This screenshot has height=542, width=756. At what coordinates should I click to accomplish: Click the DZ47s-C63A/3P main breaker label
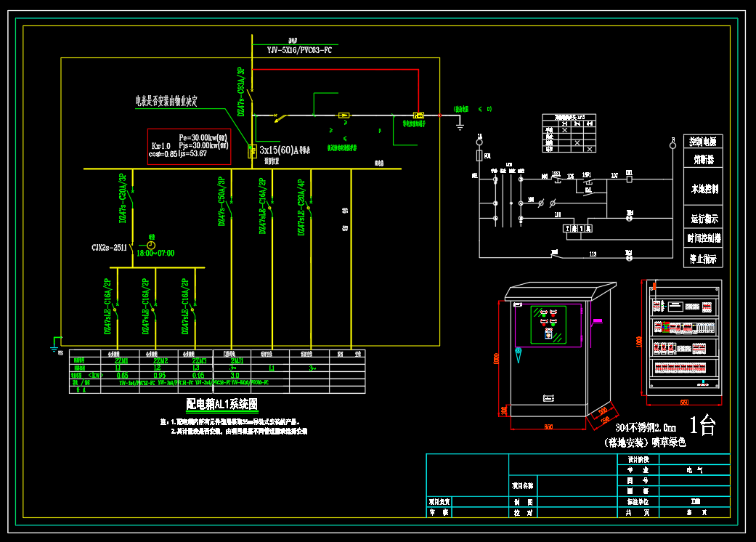pyautogui.click(x=242, y=92)
